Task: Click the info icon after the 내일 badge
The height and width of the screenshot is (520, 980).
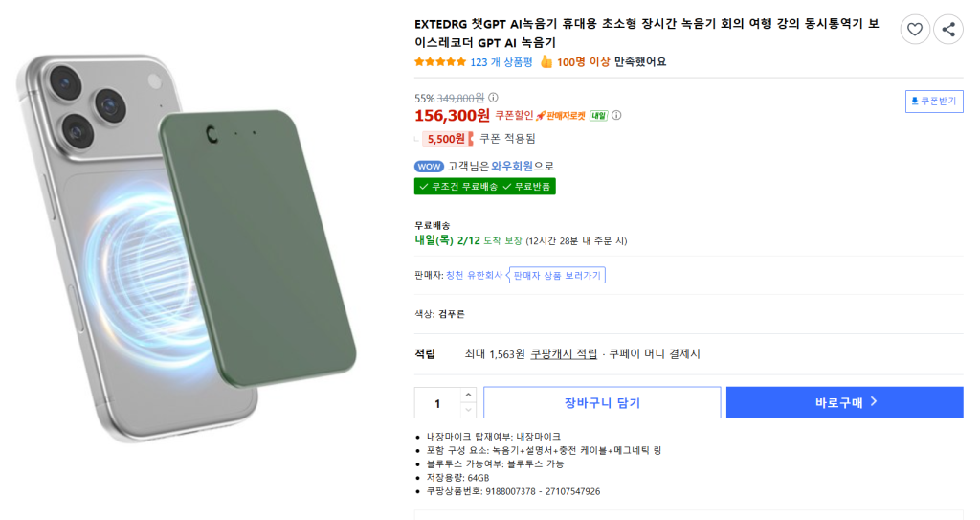Action: pos(616,116)
